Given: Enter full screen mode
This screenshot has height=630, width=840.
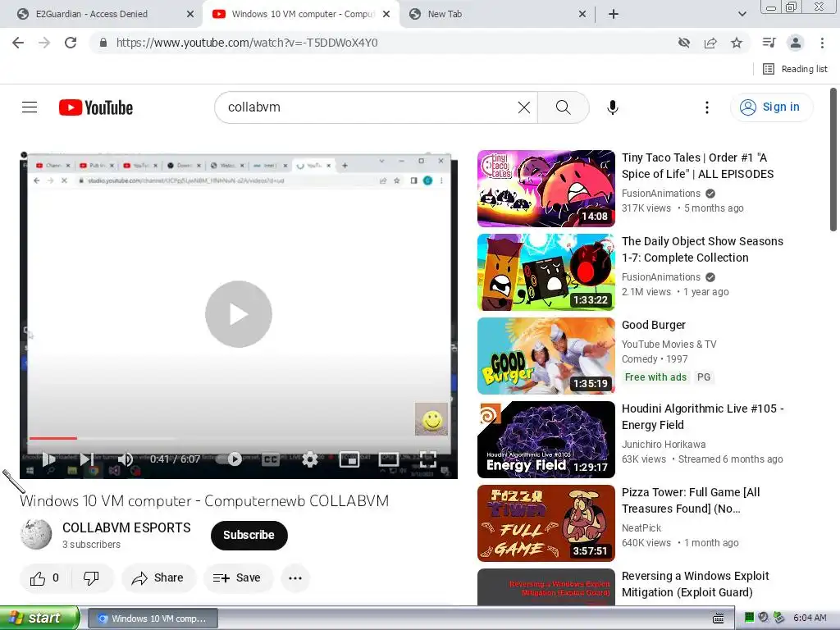Looking at the screenshot, I should click(427, 459).
